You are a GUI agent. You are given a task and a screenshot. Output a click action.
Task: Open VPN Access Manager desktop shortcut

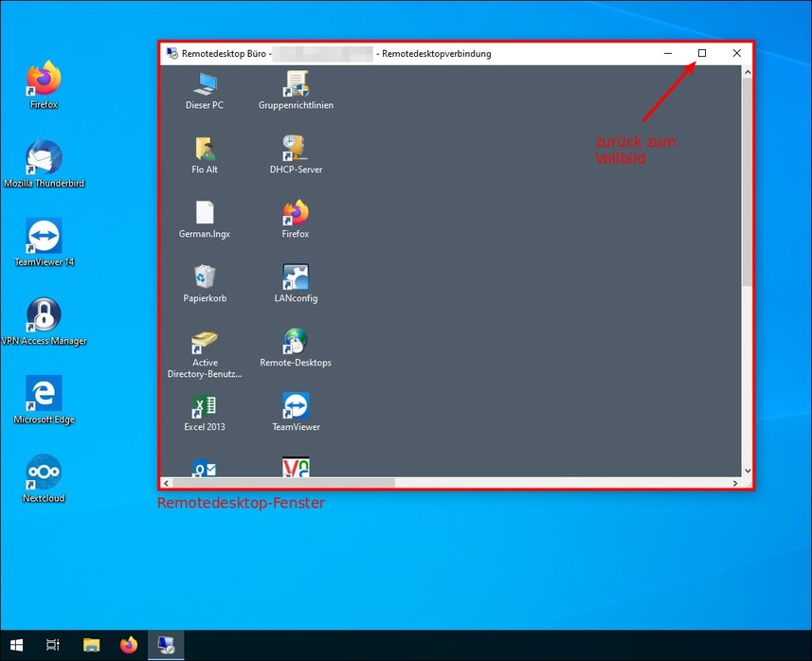click(44, 315)
